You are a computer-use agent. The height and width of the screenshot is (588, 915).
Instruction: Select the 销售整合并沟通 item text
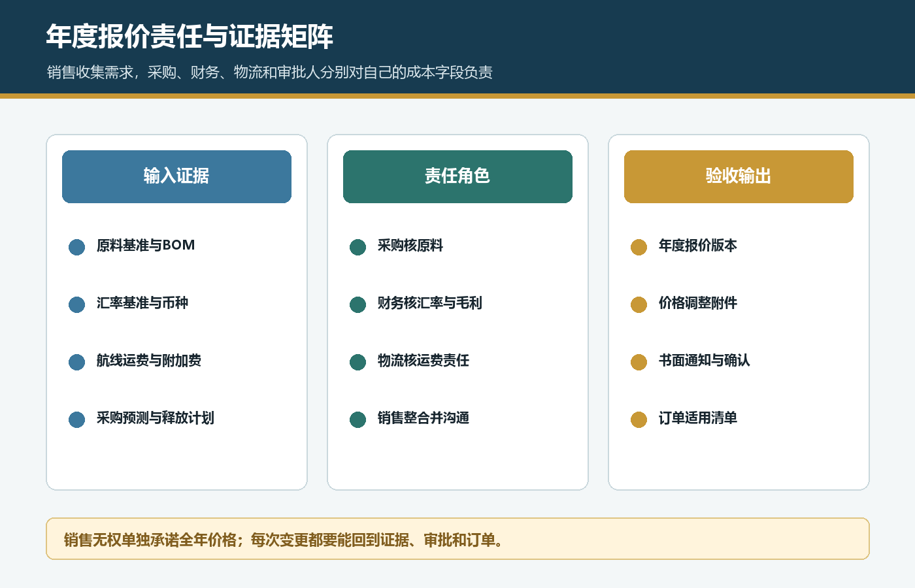pyautogui.click(x=424, y=418)
